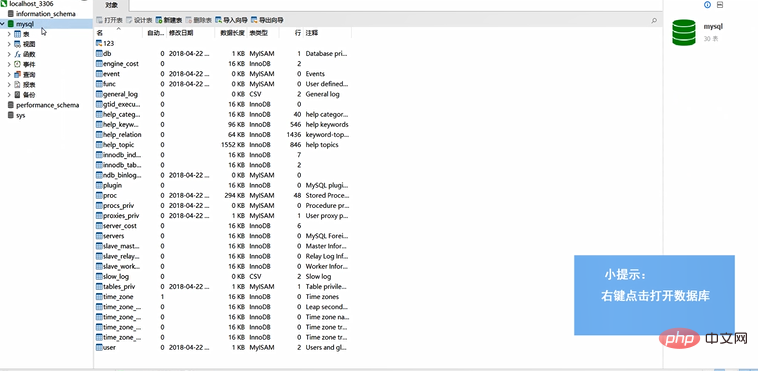Click the large green mysql database icon
Screen dimensions: 758x371
click(x=684, y=32)
